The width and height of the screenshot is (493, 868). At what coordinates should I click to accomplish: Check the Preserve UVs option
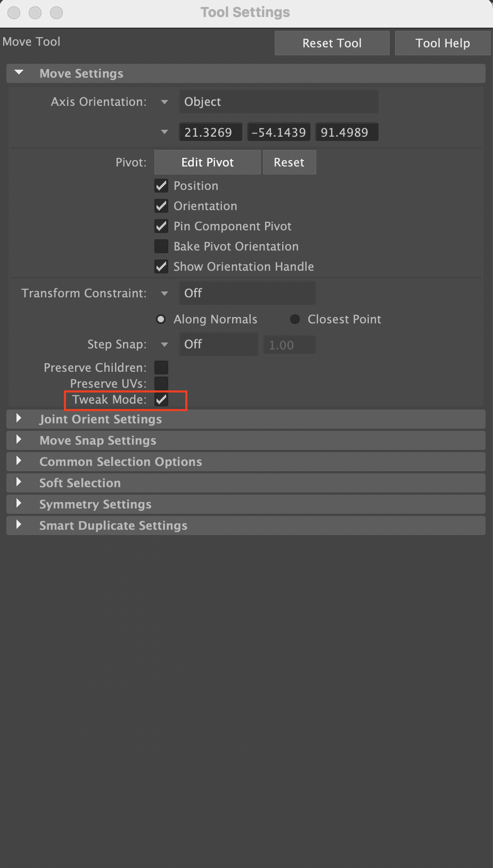click(x=161, y=383)
